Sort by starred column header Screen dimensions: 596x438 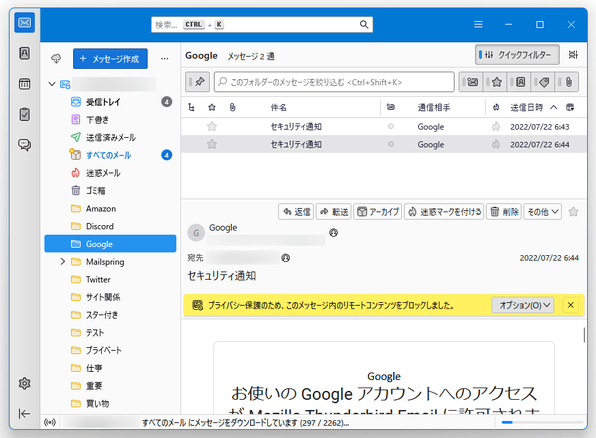click(x=212, y=108)
